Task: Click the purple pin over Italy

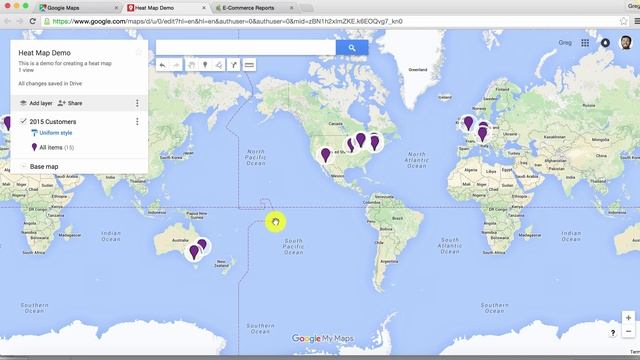Action: tap(482, 134)
